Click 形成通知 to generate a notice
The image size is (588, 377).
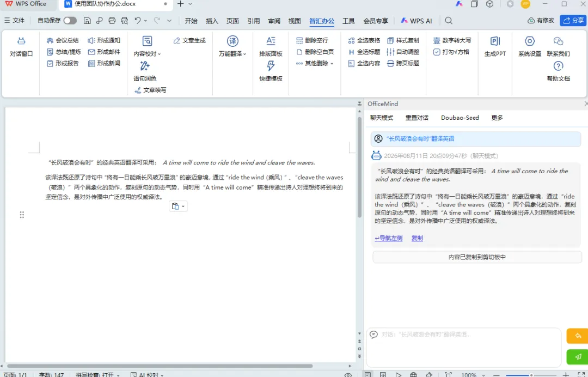point(104,40)
